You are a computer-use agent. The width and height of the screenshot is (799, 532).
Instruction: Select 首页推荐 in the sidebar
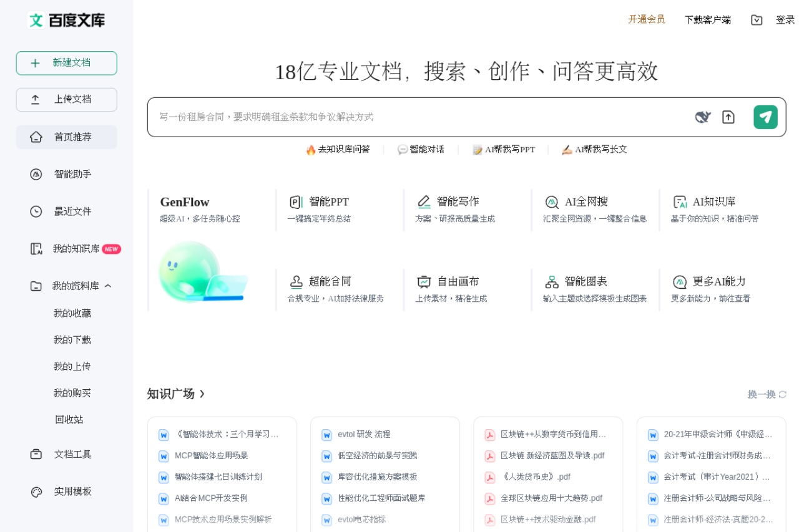67,137
